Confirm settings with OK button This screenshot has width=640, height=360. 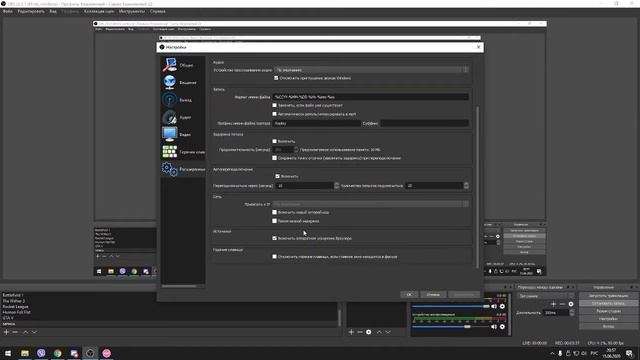click(x=409, y=294)
